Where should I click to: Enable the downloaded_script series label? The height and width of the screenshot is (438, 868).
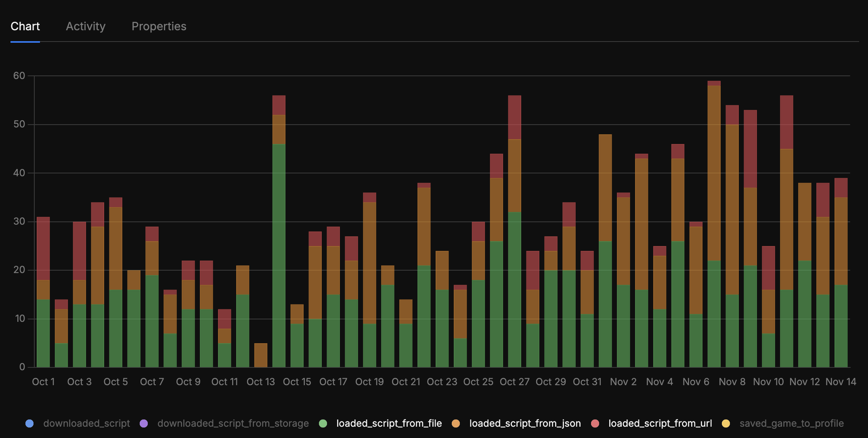point(86,423)
